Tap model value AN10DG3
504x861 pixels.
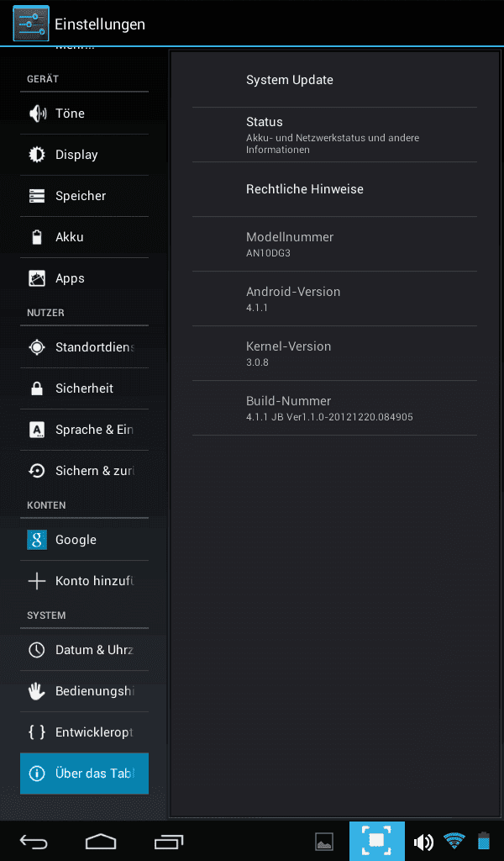coord(268,254)
